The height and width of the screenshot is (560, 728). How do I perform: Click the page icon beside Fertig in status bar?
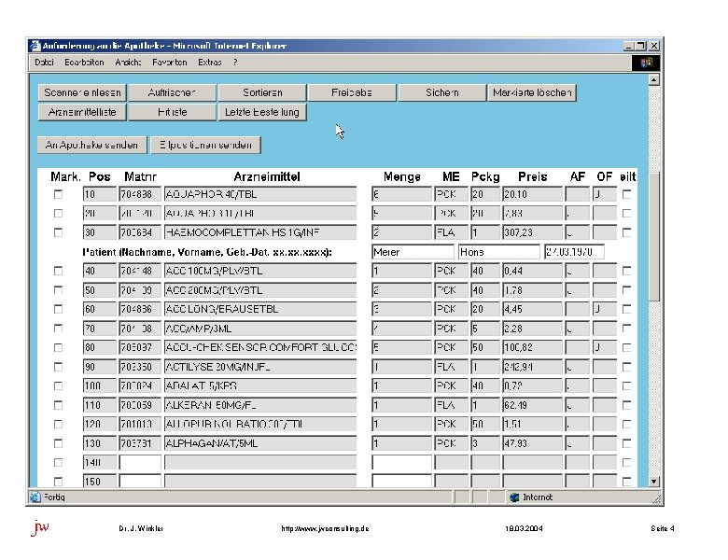click(x=35, y=497)
